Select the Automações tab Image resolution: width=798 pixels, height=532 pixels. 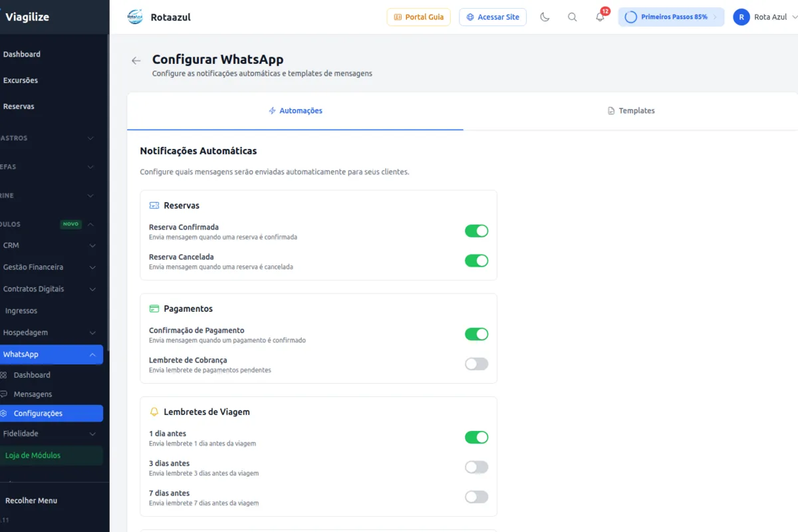[295, 111]
